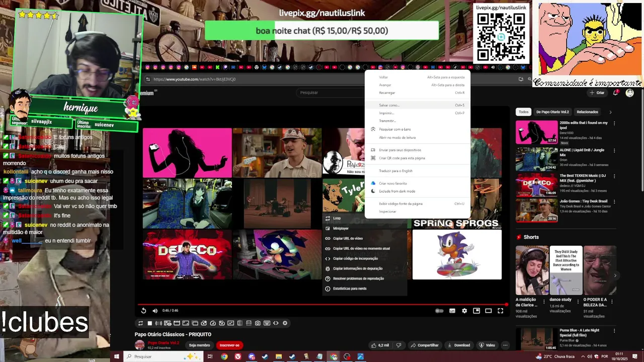
Task: Click the embed code icon in the extension toolbar
Action: (x=276, y=323)
